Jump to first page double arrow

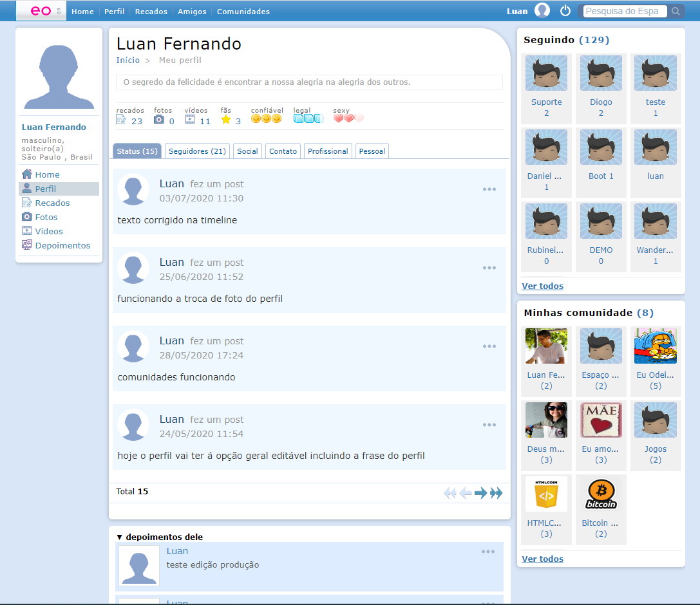tap(450, 493)
